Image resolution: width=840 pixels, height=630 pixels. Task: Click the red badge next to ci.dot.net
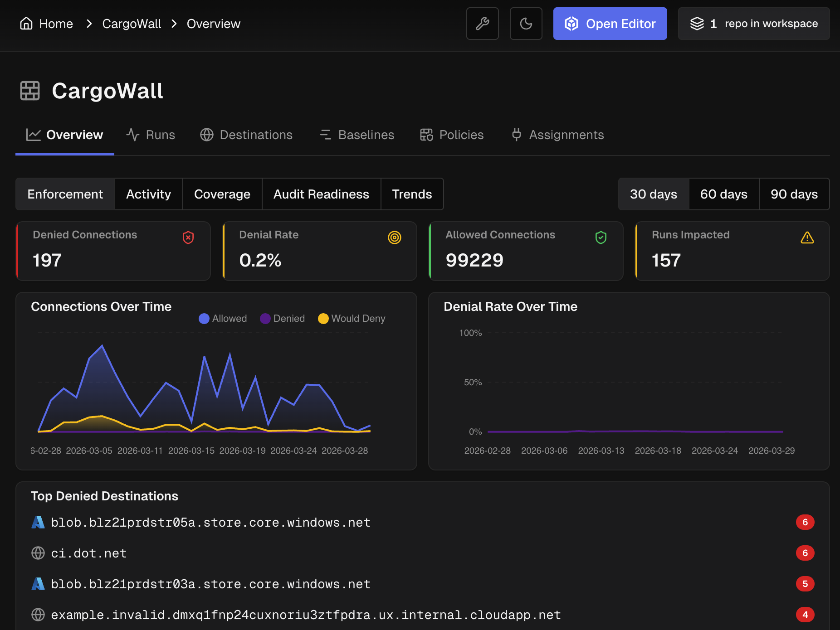[x=805, y=553]
